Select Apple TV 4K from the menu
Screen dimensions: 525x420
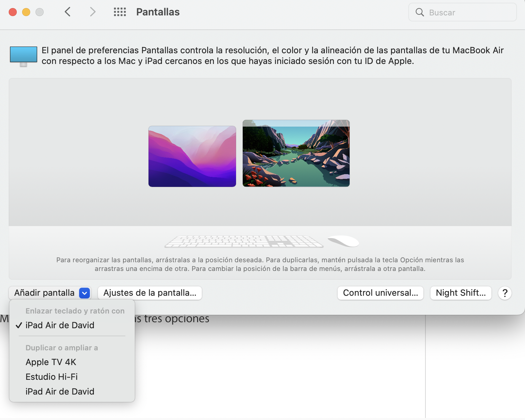click(72, 362)
